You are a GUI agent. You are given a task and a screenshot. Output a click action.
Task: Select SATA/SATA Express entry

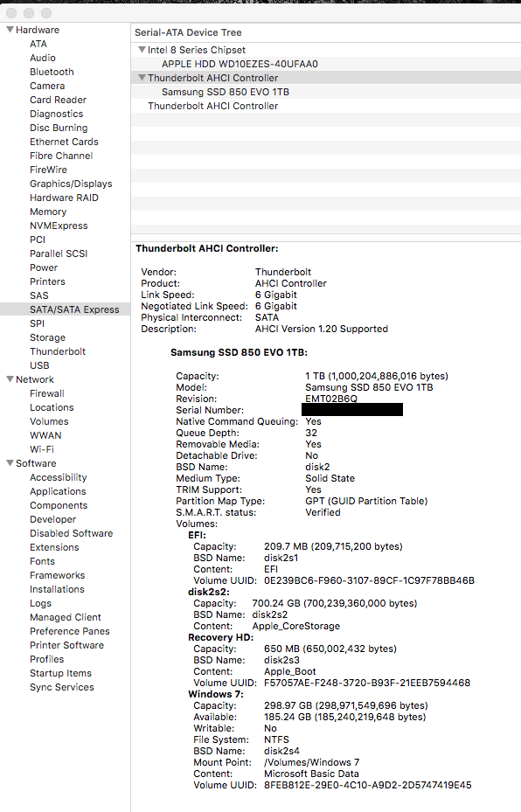[66, 309]
